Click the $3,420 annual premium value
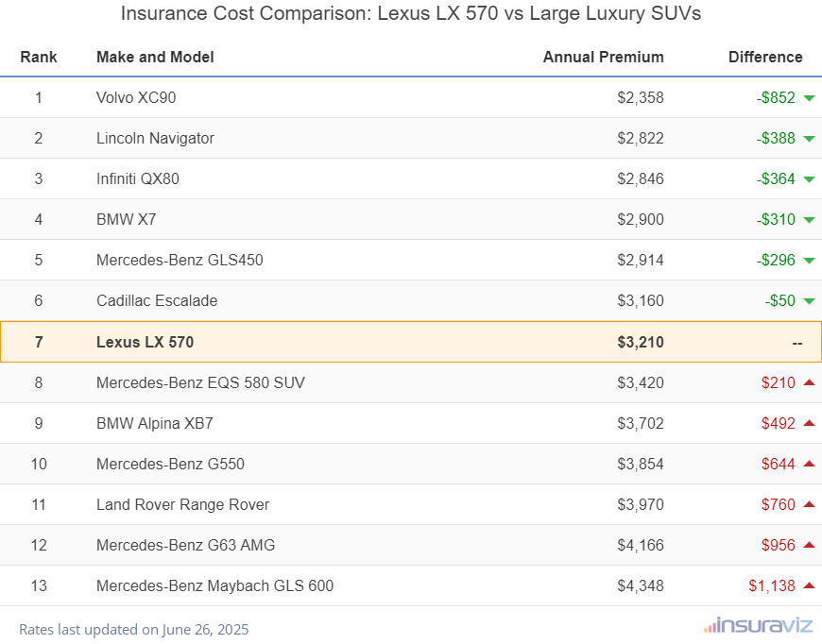This screenshot has width=822, height=644. pos(641,383)
